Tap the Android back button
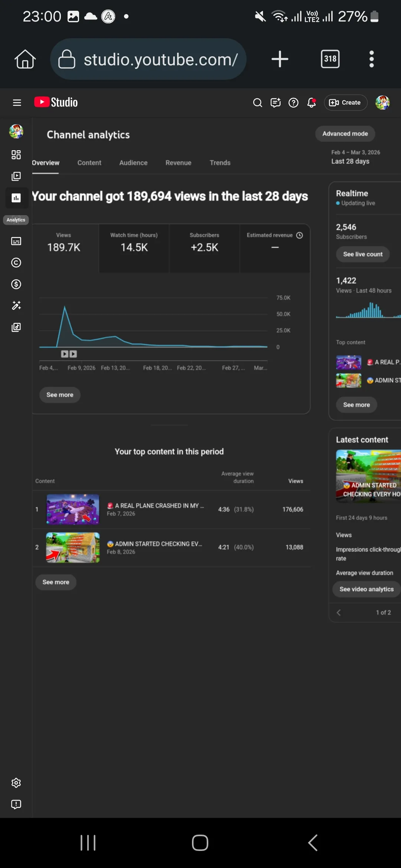The width and height of the screenshot is (401, 868). pyautogui.click(x=313, y=843)
